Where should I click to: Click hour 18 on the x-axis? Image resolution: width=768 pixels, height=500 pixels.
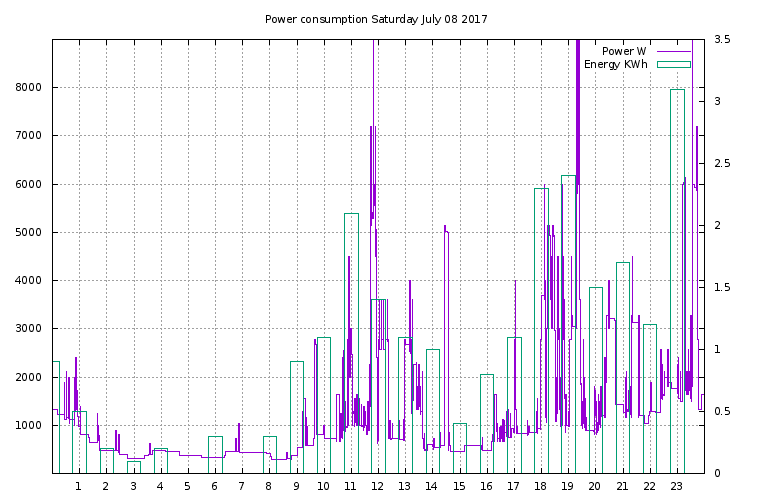pos(541,487)
